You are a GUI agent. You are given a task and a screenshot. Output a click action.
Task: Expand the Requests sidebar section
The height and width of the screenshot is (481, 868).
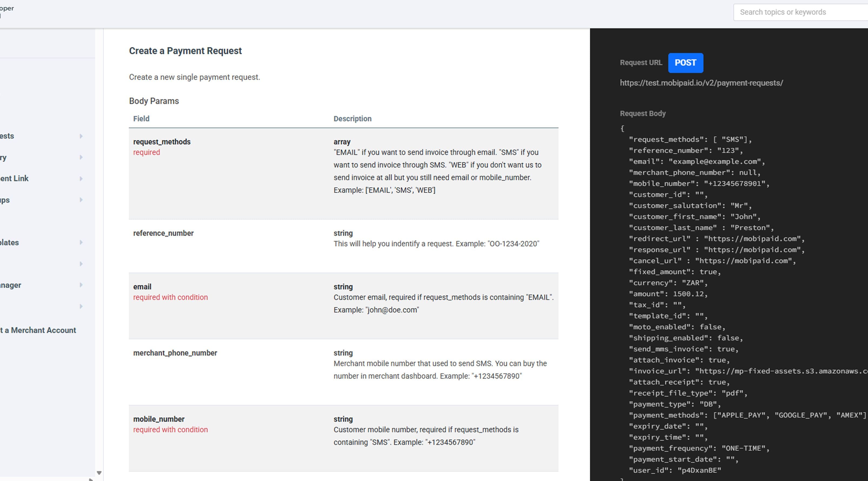tap(81, 136)
